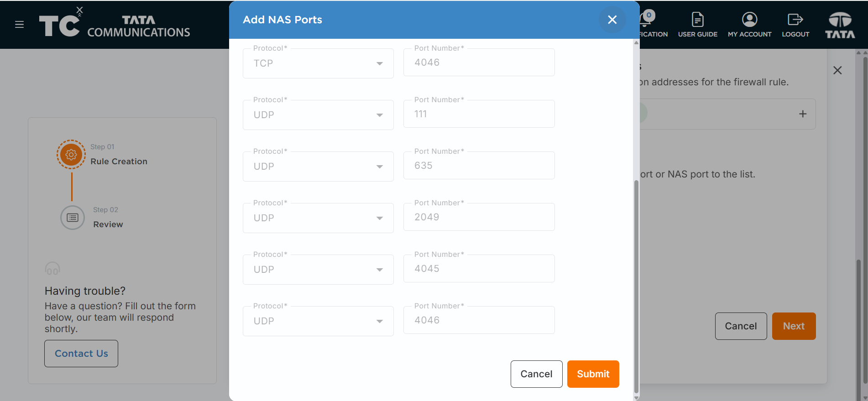
Task: Select the Step 02 Review list icon
Action: coord(73,218)
